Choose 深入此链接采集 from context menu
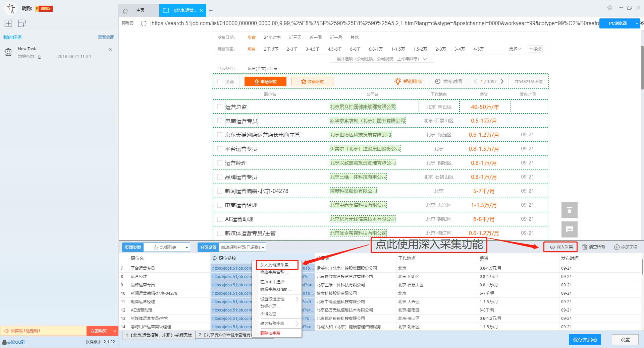This screenshot has height=348, width=644. [274, 265]
